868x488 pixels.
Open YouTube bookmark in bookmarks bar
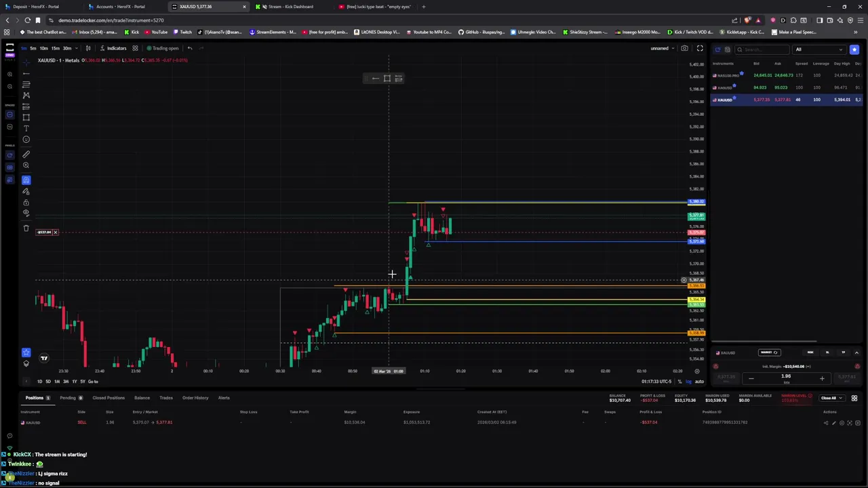point(155,32)
